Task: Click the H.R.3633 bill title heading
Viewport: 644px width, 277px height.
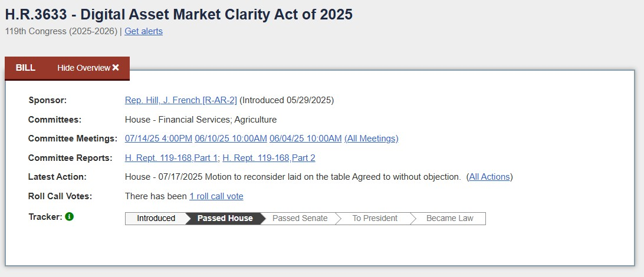Action: (179, 14)
